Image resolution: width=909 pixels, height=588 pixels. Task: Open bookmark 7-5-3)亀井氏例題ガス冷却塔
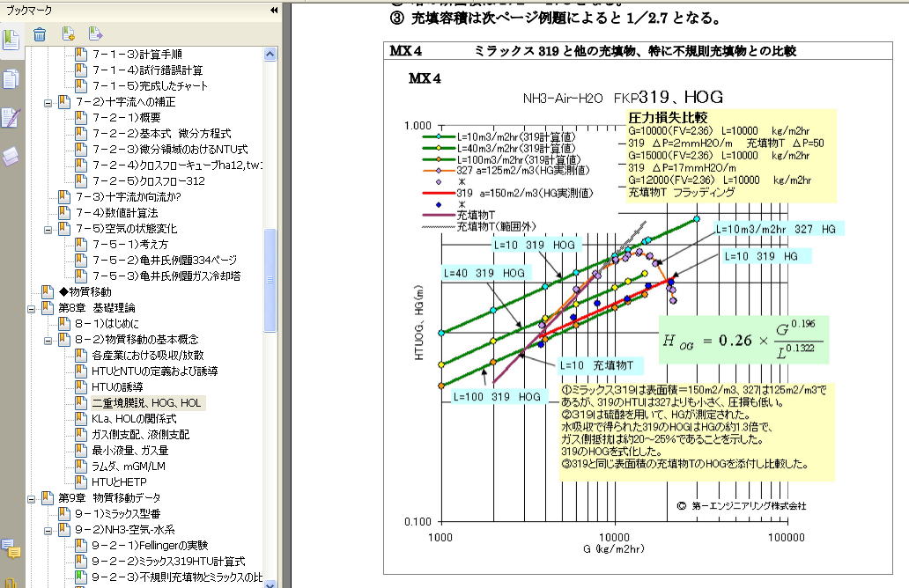pyautogui.click(x=166, y=276)
